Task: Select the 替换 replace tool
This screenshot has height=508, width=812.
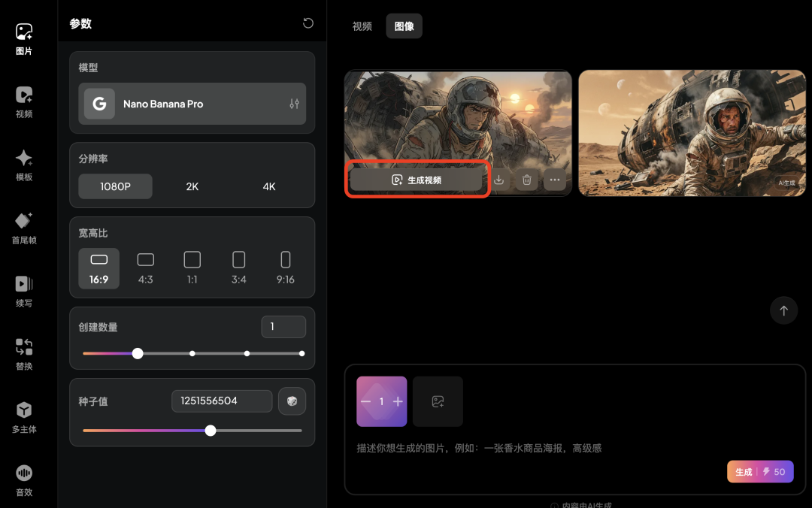Action: pyautogui.click(x=24, y=352)
